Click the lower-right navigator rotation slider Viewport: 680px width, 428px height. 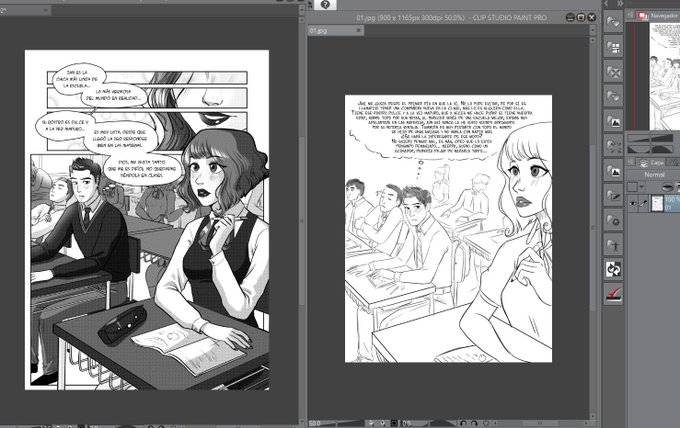coord(662,149)
